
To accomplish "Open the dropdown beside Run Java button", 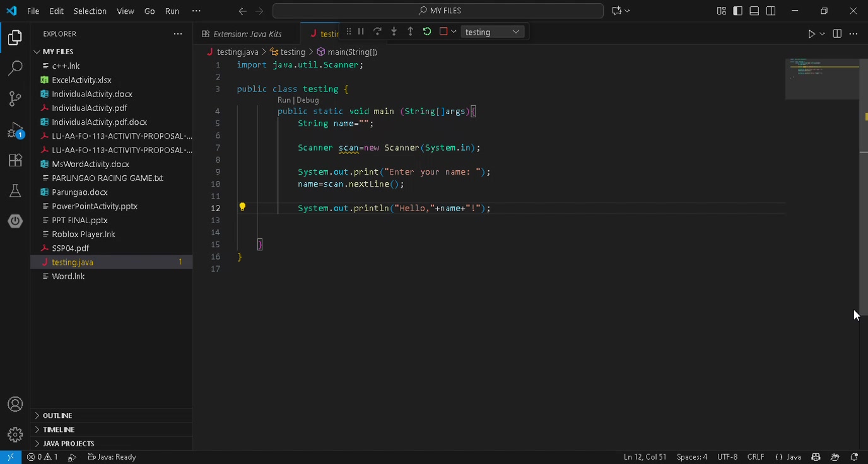I will click(822, 34).
